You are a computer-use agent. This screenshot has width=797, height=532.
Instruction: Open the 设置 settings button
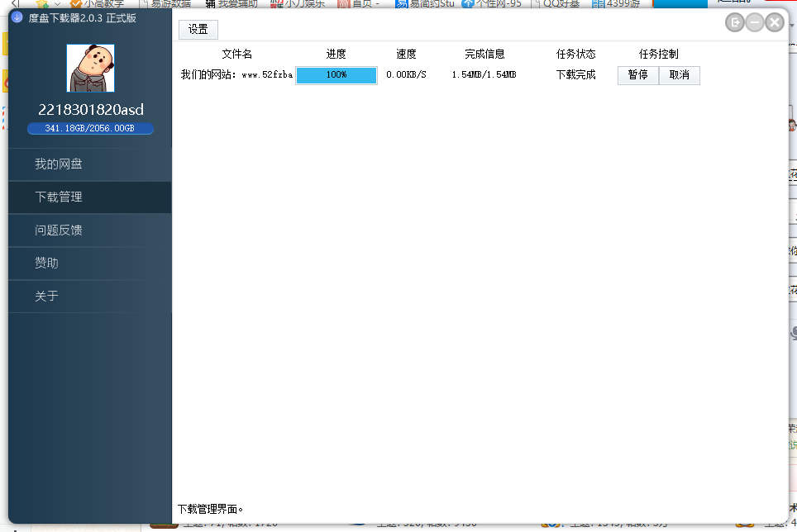[x=198, y=30]
